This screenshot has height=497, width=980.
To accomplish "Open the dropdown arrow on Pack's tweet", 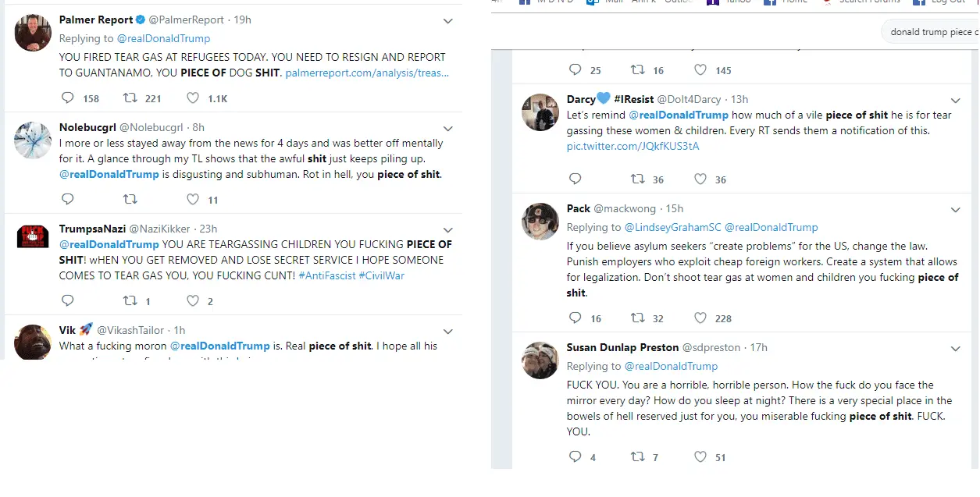I will tap(955, 210).
